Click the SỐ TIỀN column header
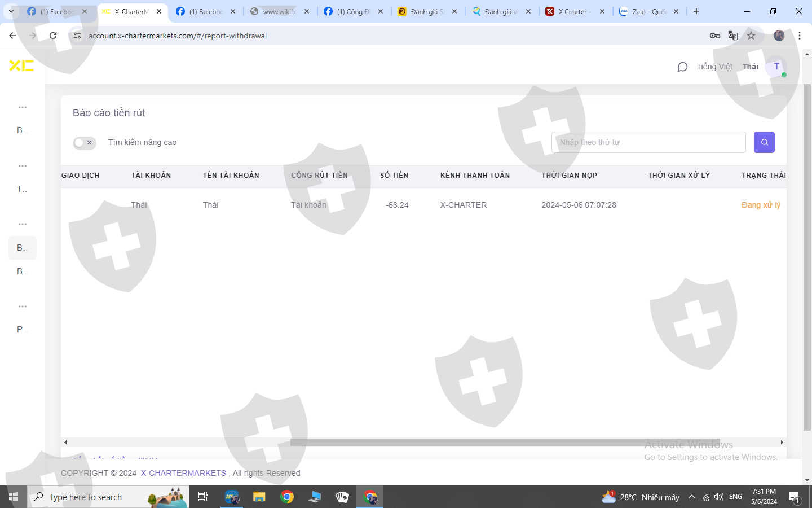Screen dimensions: 812x508 tap(394, 176)
